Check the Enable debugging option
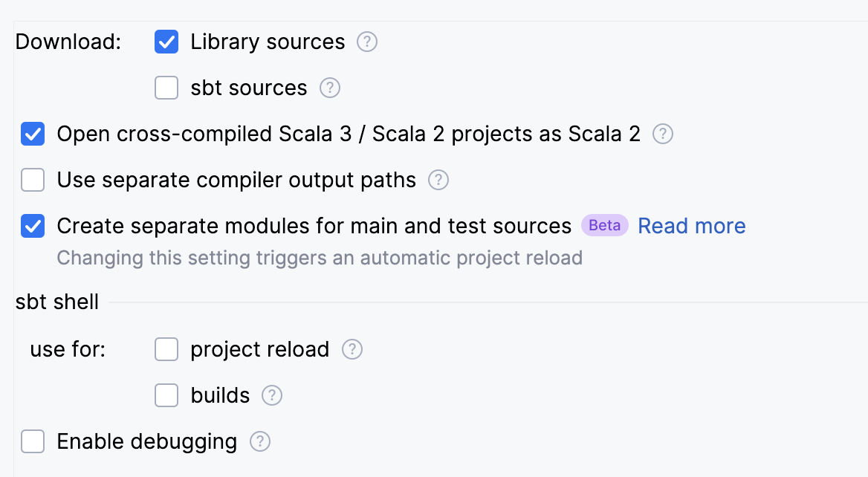The image size is (868, 477). coord(33,441)
